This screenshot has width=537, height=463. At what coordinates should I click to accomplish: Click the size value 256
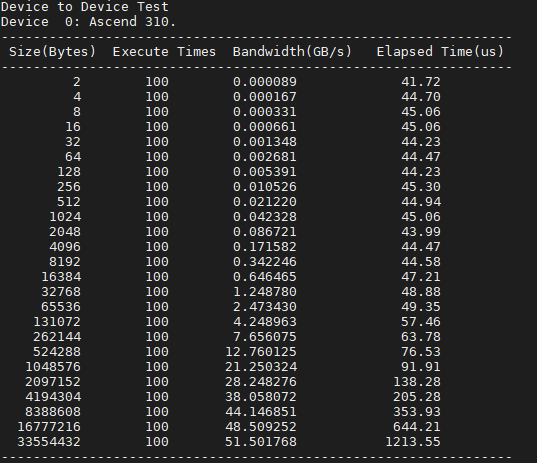pos(69,187)
